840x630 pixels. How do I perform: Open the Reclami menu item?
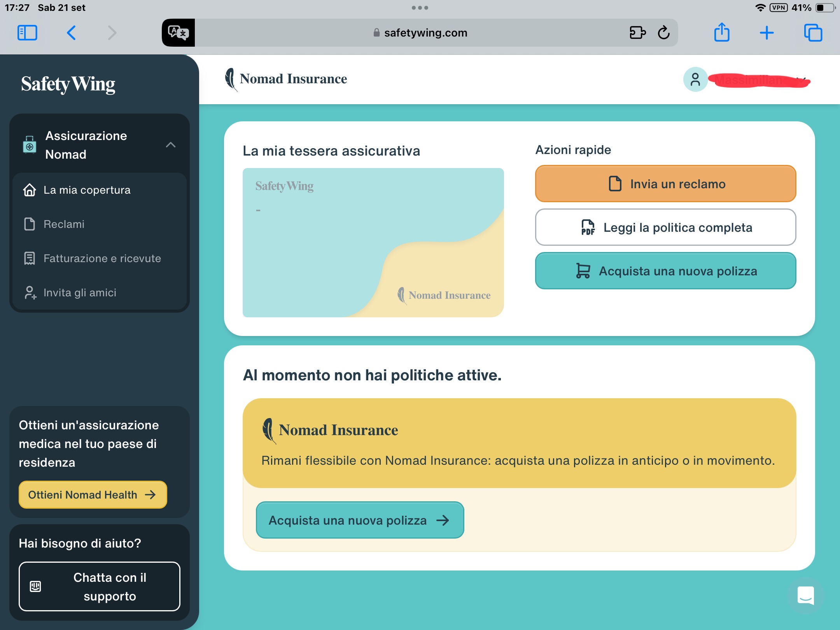pyautogui.click(x=64, y=224)
